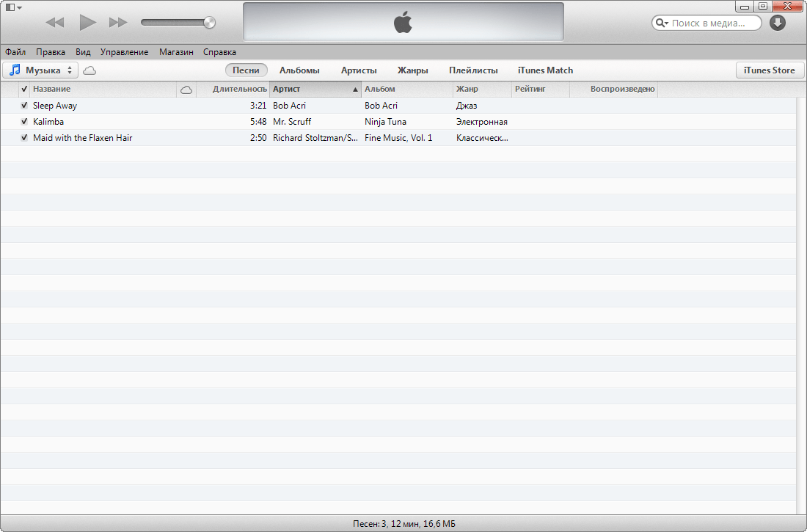The width and height of the screenshot is (807, 532).
Task: Uncheck the Kalimba song checkbox
Action: 24,122
